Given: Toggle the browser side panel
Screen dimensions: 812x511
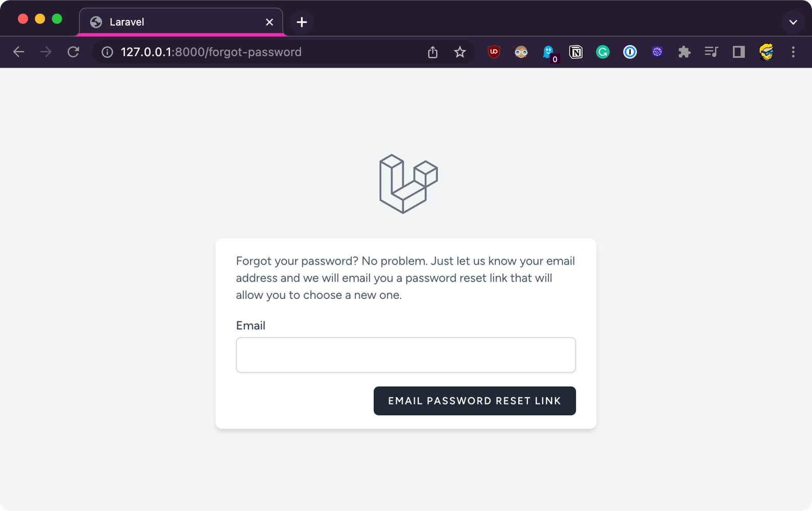Looking at the screenshot, I should click(738, 52).
